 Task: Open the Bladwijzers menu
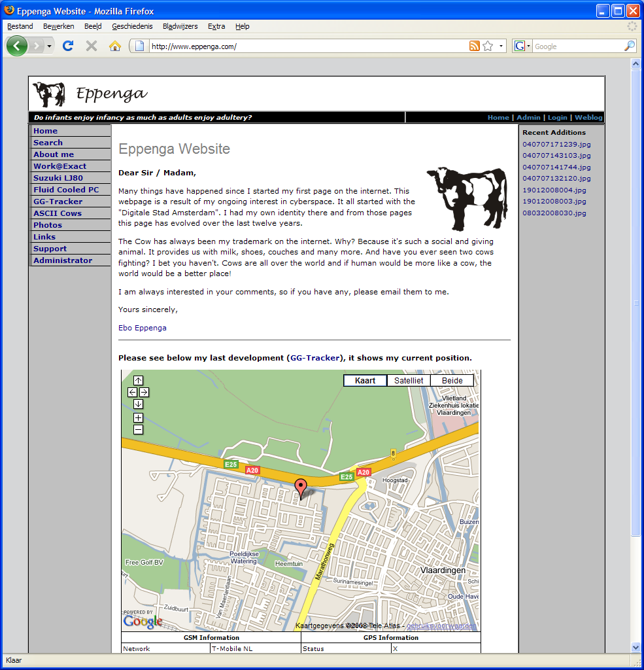[x=180, y=26]
